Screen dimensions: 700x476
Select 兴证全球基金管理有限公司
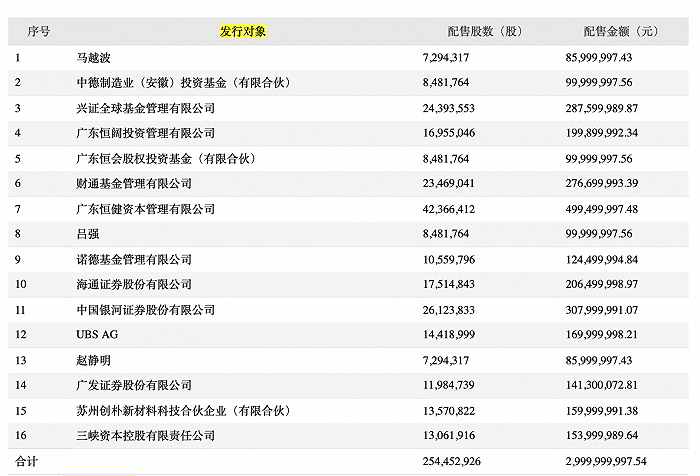coord(146,108)
